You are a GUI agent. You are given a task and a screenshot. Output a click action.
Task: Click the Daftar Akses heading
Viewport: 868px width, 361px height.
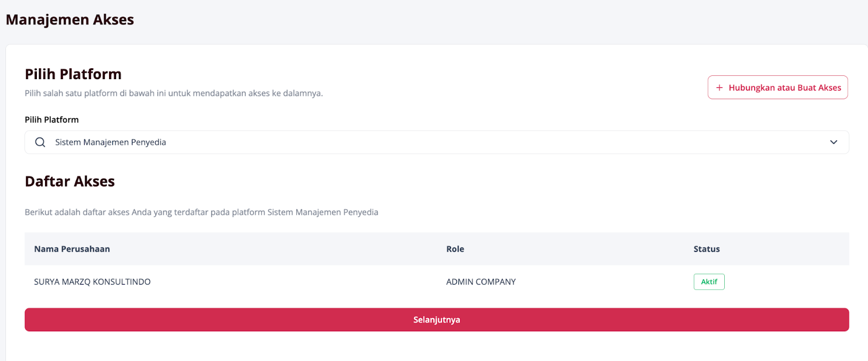[x=70, y=181]
